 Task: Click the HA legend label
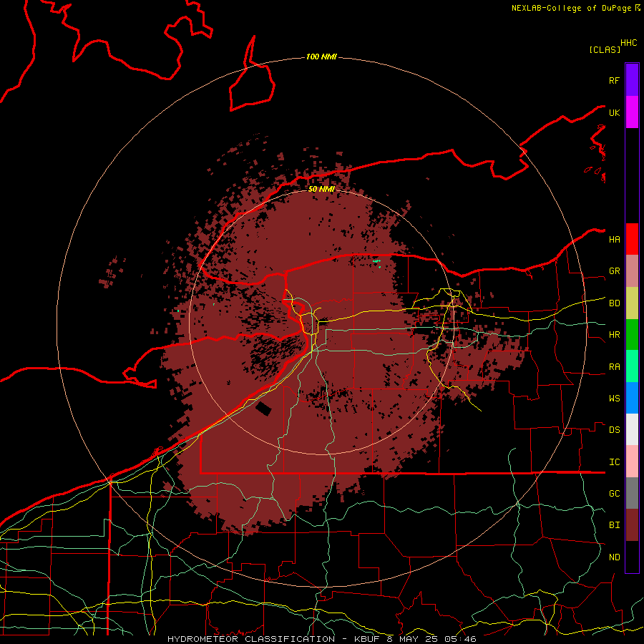point(614,240)
